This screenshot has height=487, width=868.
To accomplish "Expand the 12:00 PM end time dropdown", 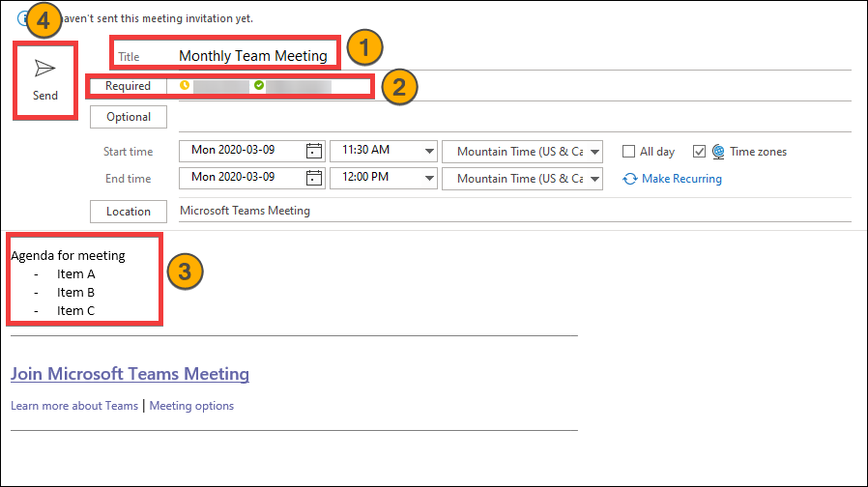I will pos(429,178).
